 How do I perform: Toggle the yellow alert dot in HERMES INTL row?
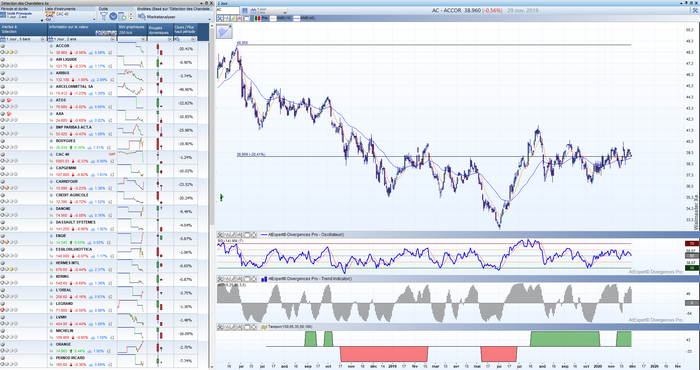(x=11, y=269)
